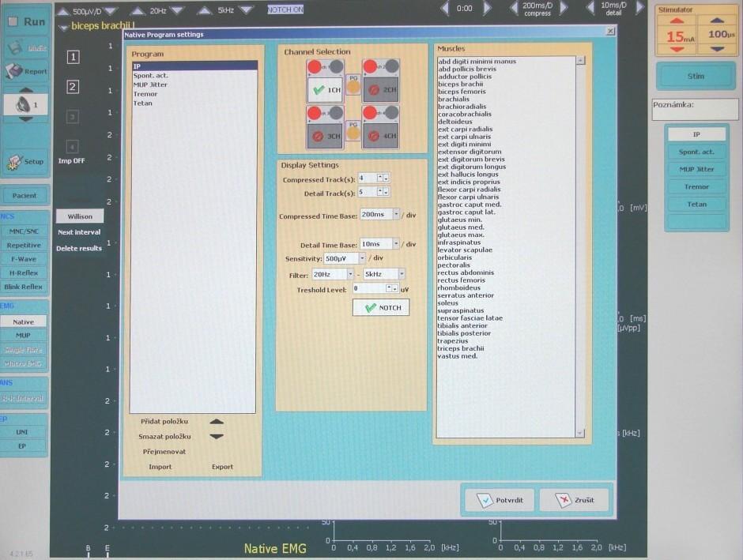The width and height of the screenshot is (743, 560).
Task: Increase sensitivity with up arrow beside 500µV/D
Action: tap(63, 10)
